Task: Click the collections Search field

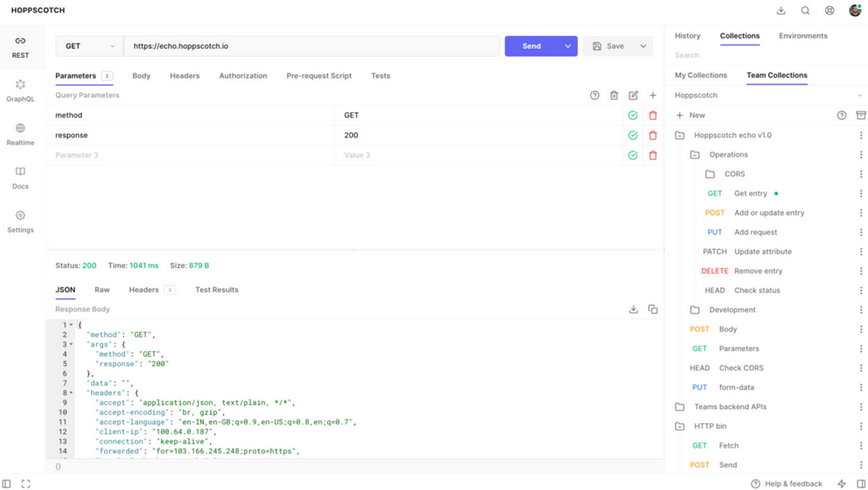Action: [x=766, y=55]
